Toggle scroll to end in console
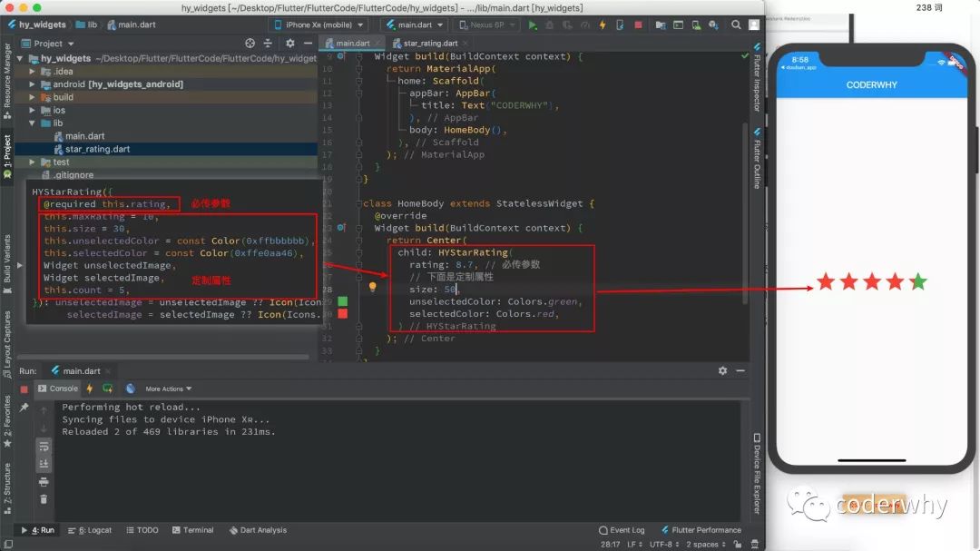This screenshot has width=980, height=551. click(44, 464)
